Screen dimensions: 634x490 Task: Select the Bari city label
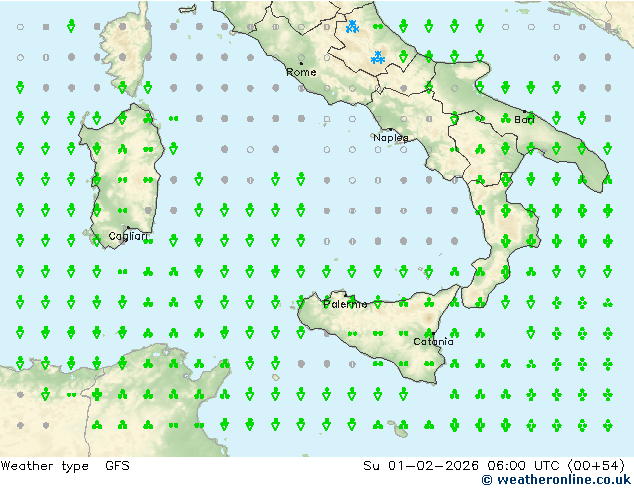pyautogui.click(x=524, y=120)
